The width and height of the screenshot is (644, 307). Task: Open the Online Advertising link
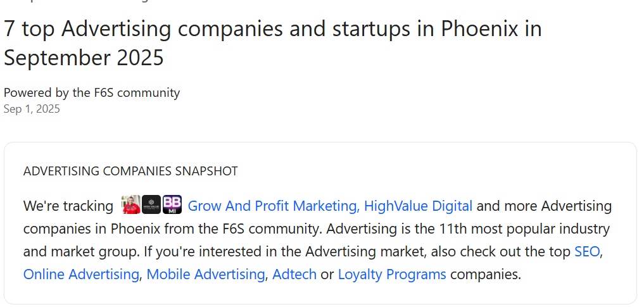pyautogui.click(x=81, y=274)
